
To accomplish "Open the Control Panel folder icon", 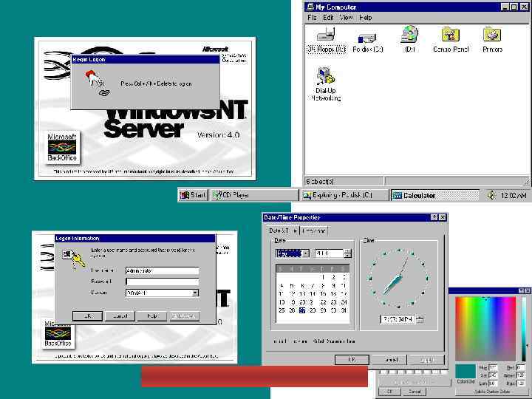I will (451, 40).
